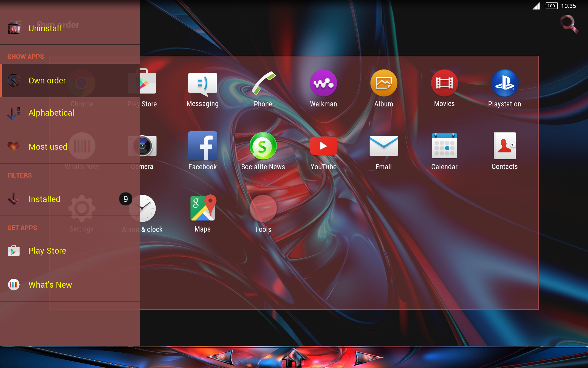Tap the Installed count badge showing 9
The height and width of the screenshot is (368, 588).
coord(126,199)
